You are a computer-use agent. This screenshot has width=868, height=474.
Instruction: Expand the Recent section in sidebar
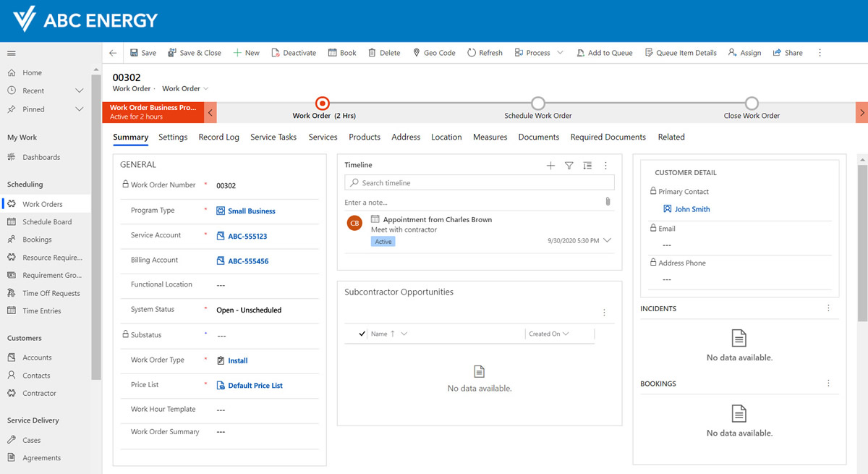click(80, 90)
